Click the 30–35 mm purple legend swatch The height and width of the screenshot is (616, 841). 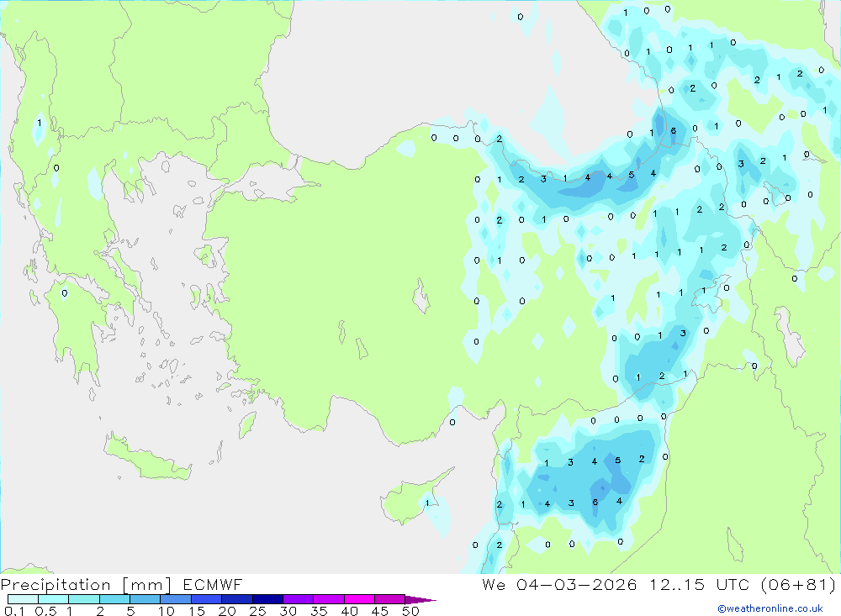point(299,599)
